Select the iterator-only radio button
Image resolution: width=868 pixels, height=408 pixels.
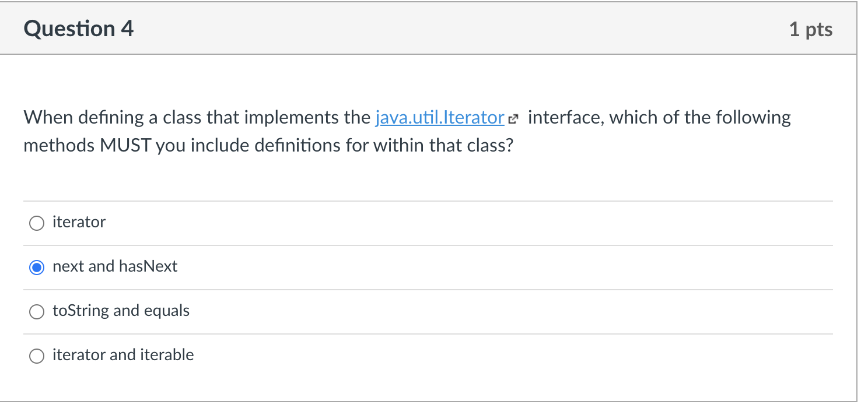pos(37,223)
